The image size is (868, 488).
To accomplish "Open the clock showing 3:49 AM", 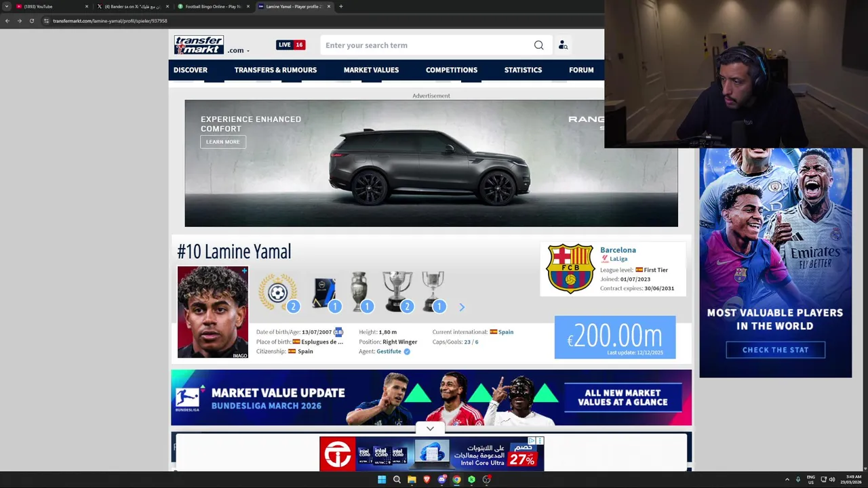I will (852, 479).
